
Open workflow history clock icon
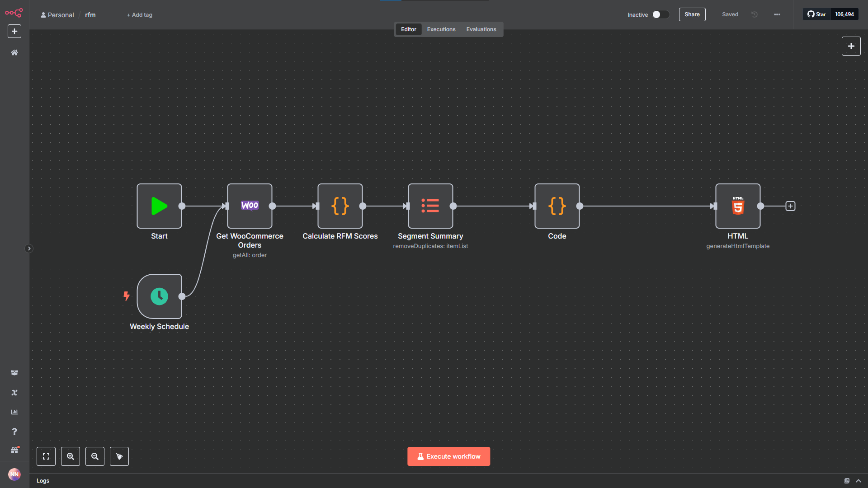[755, 14]
